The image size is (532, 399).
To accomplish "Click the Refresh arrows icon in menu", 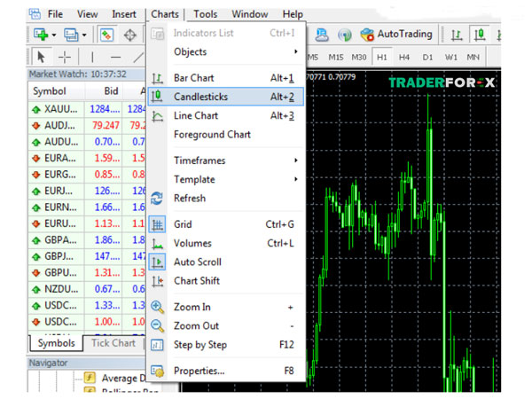I will point(157,198).
